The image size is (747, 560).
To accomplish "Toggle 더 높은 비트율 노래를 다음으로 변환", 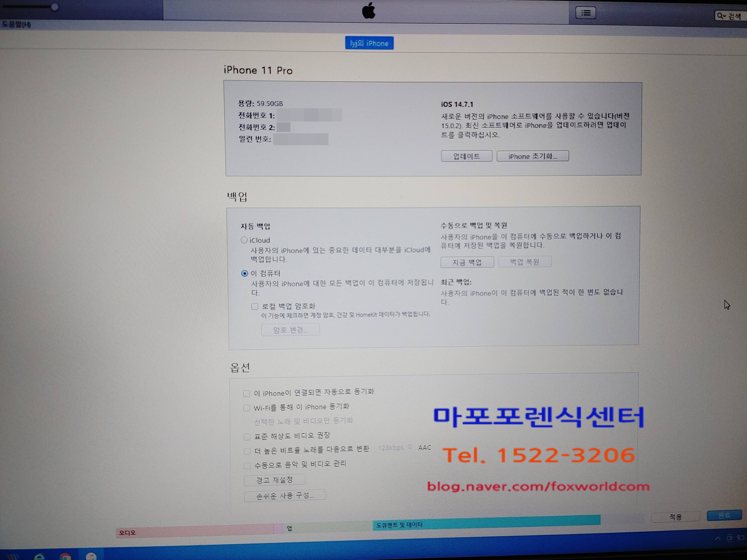I will (x=247, y=451).
